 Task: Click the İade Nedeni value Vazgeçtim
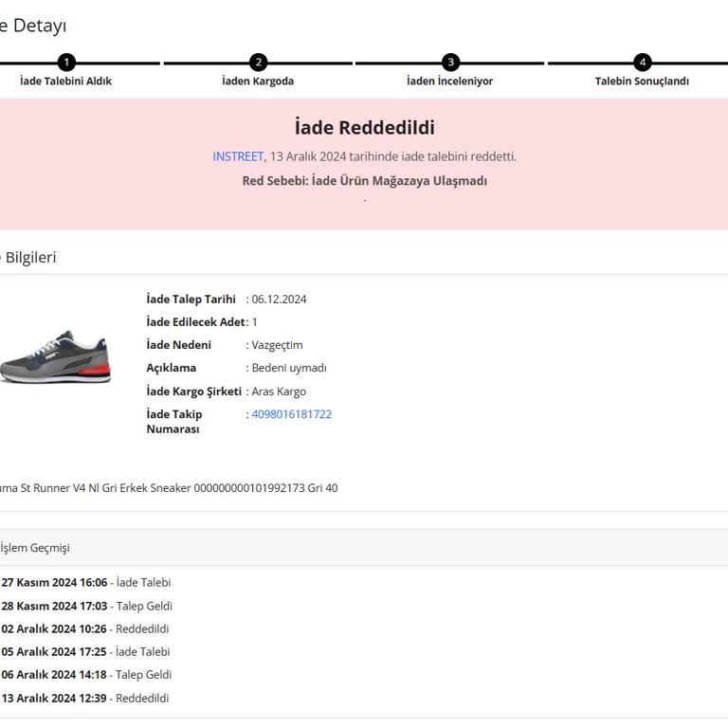277,345
